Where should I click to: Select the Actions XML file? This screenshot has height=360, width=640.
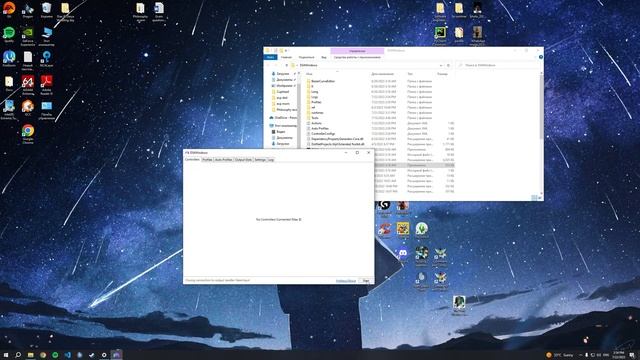(x=316, y=123)
